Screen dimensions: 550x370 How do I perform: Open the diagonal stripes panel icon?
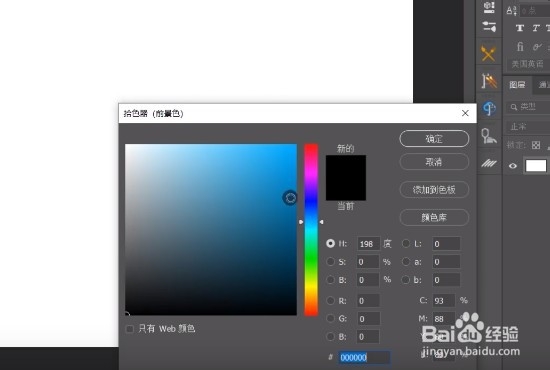pos(489,163)
